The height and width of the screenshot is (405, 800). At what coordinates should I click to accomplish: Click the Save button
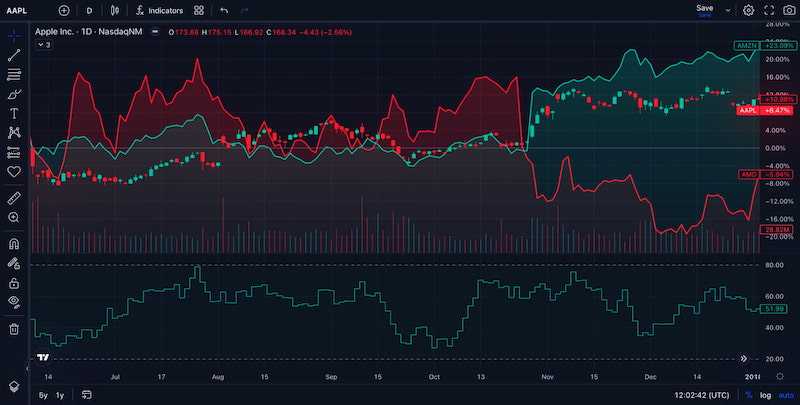[705, 10]
